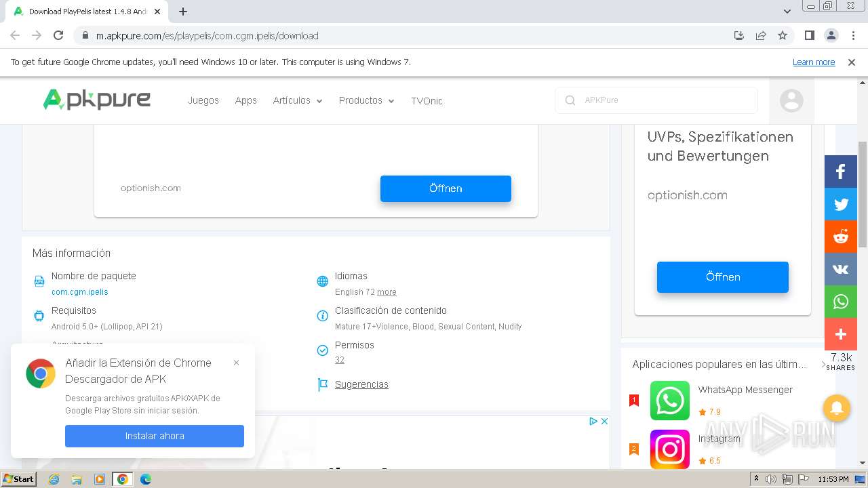The height and width of the screenshot is (488, 868).
Task: Click the Chrome address bar URL
Action: click(208, 35)
